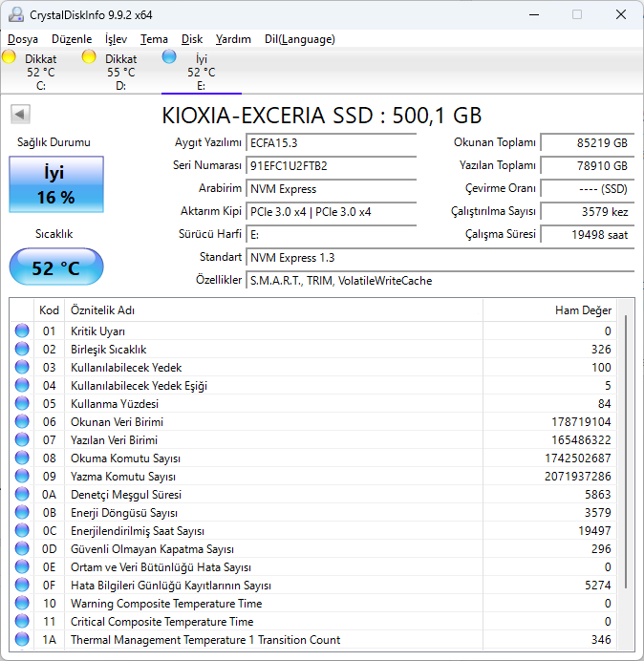Click the firmware field ECFA15.3
644x661 pixels.
click(x=331, y=143)
